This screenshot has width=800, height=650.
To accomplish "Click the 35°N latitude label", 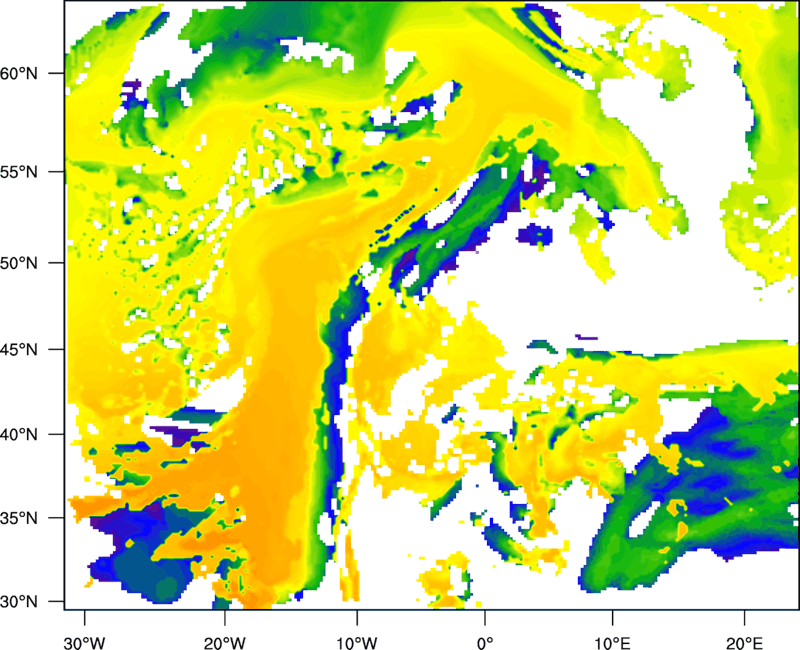I will coord(19,518).
